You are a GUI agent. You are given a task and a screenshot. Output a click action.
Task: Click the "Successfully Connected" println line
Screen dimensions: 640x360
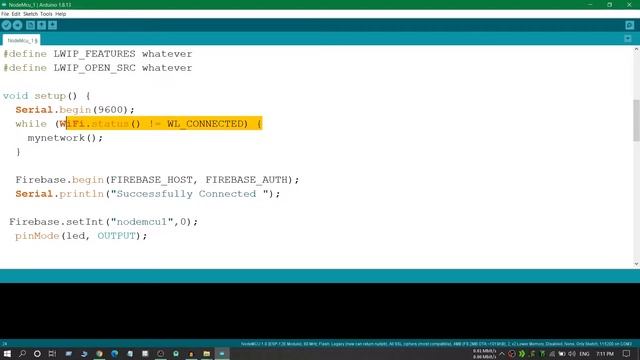[x=148, y=194]
